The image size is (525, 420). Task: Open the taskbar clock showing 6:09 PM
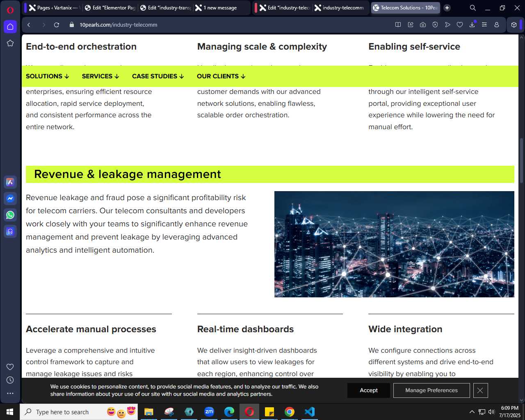point(510,412)
